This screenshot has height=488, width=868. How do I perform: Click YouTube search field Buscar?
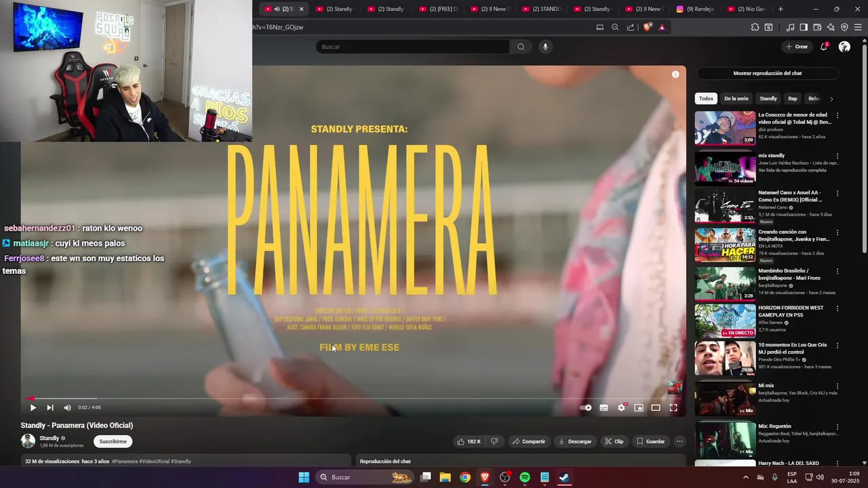pyautogui.click(x=412, y=47)
